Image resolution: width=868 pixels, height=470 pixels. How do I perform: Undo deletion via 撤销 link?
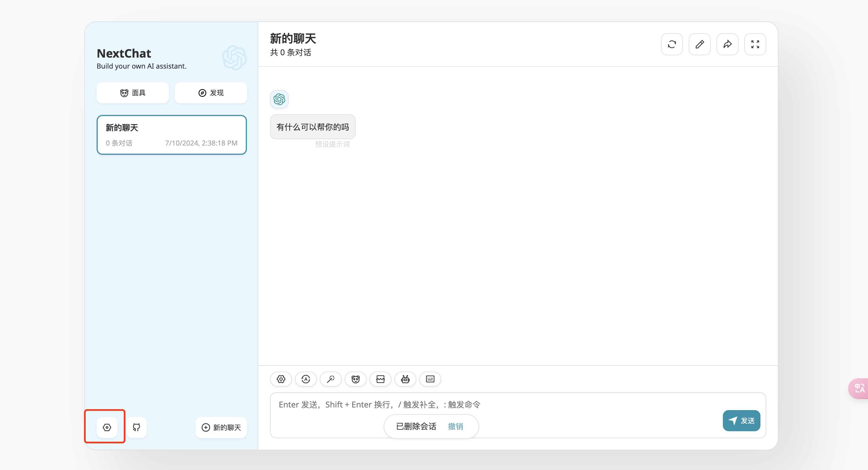[455, 426]
